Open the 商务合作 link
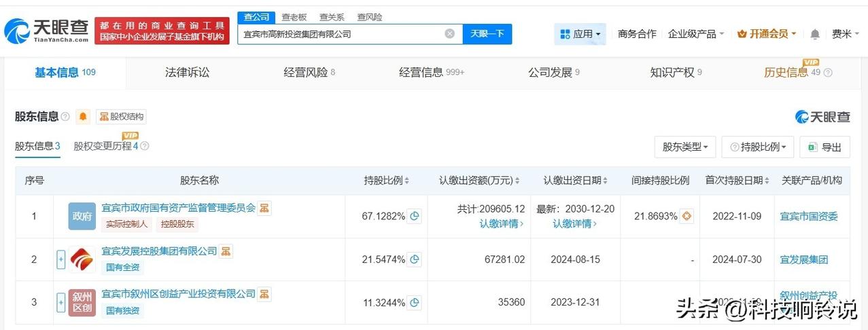 click(x=637, y=34)
